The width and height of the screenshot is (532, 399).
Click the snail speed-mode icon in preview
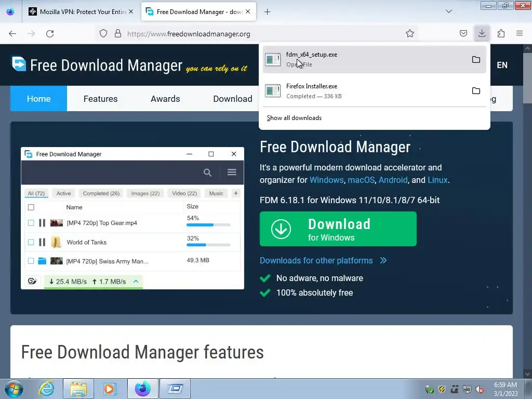pos(32,281)
